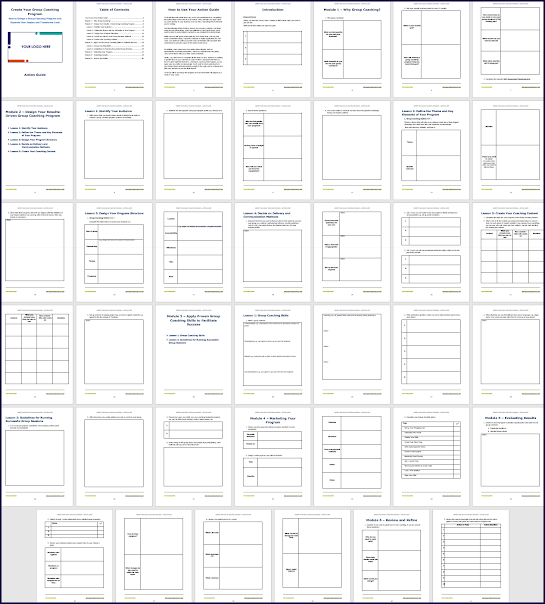545x604 pixels.
Task: Click Lesson 1 bullet on Module 3 page
Action: pos(185,336)
